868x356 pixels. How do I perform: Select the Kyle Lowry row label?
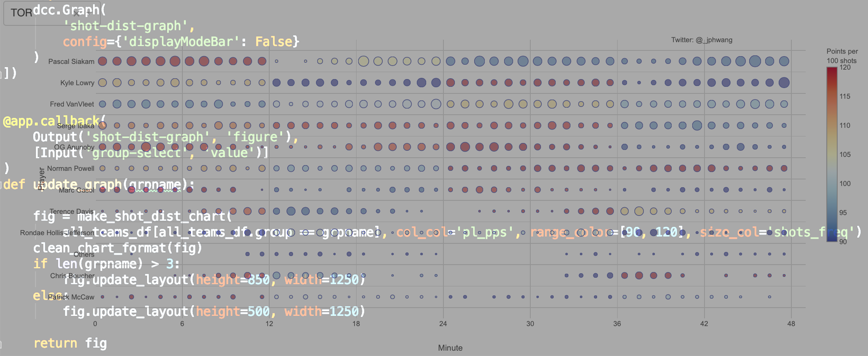click(x=77, y=83)
